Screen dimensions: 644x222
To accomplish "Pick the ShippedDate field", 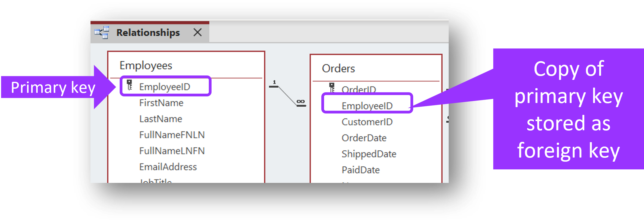I will pyautogui.click(x=369, y=154).
